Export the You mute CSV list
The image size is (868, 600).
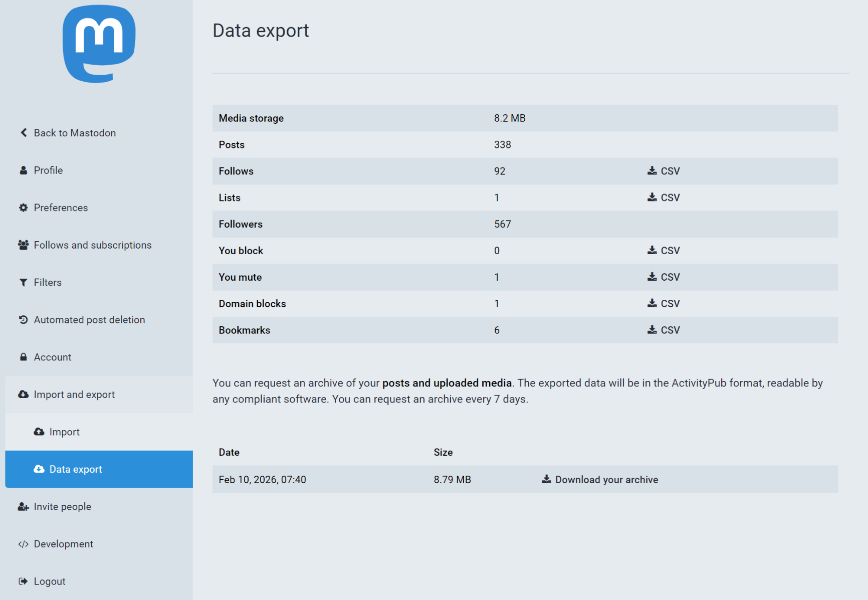(663, 277)
